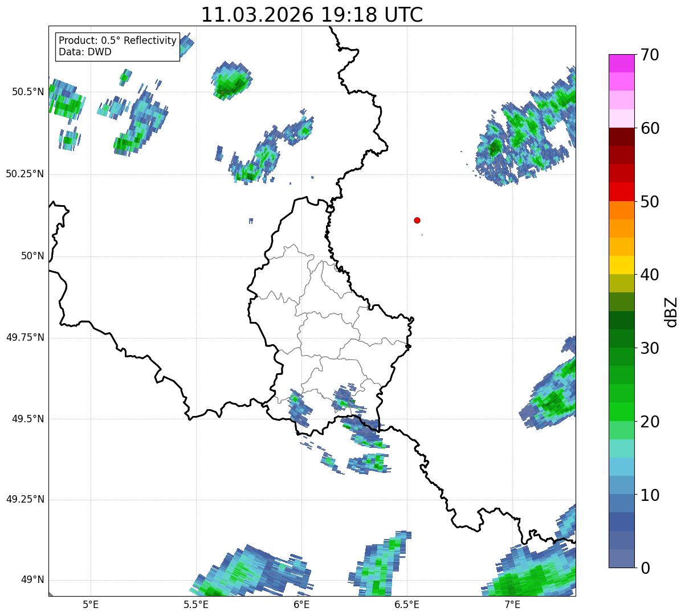
Task: Click the slate-blue colorbar segment above 0
Action: [621, 558]
